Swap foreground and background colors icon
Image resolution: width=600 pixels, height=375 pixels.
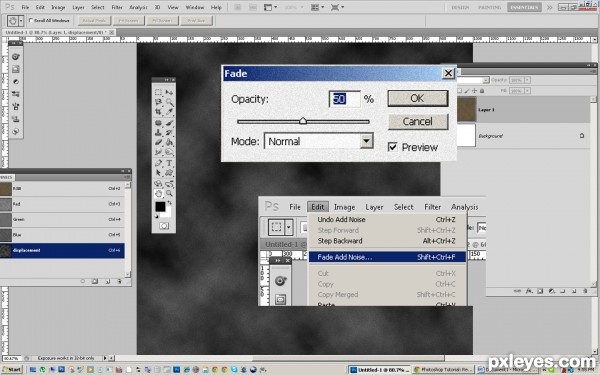pyautogui.click(x=170, y=203)
